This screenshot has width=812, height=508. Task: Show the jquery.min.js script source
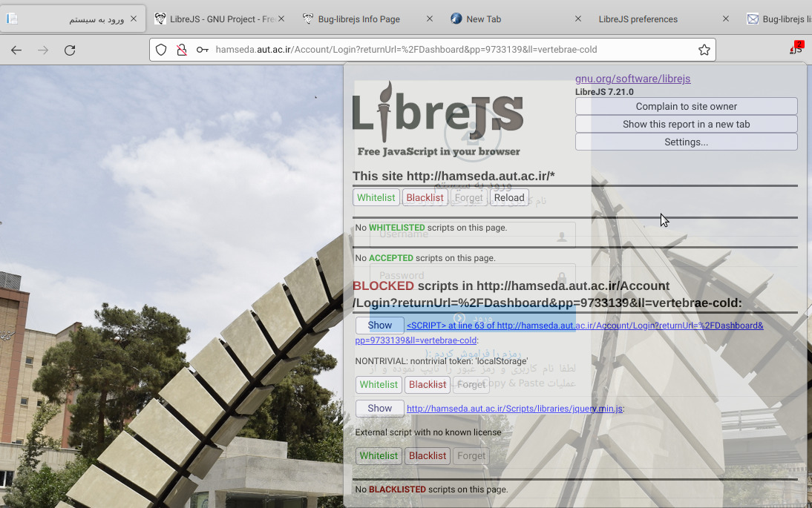click(x=379, y=408)
